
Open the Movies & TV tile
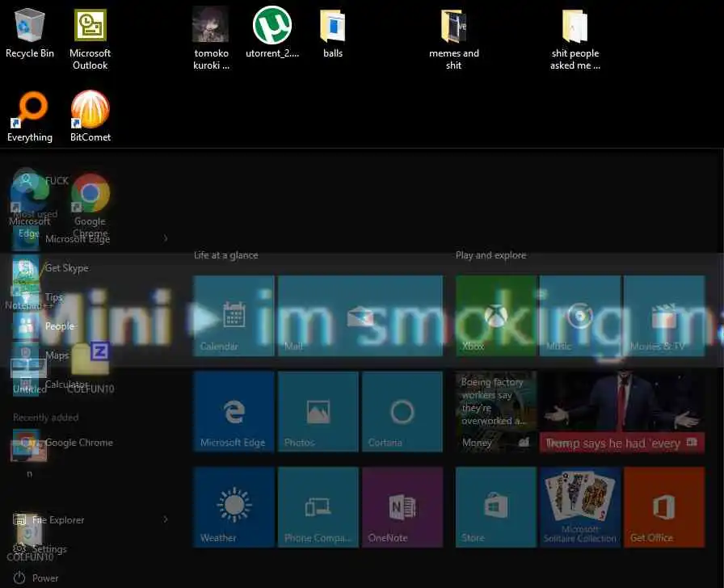pyautogui.click(x=664, y=316)
